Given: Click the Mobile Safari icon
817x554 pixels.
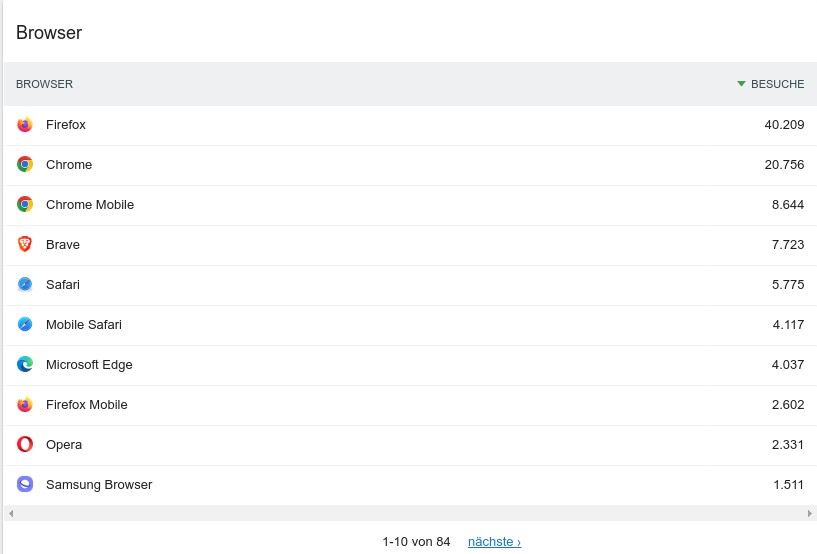Looking at the screenshot, I should pyautogui.click(x=24, y=324).
